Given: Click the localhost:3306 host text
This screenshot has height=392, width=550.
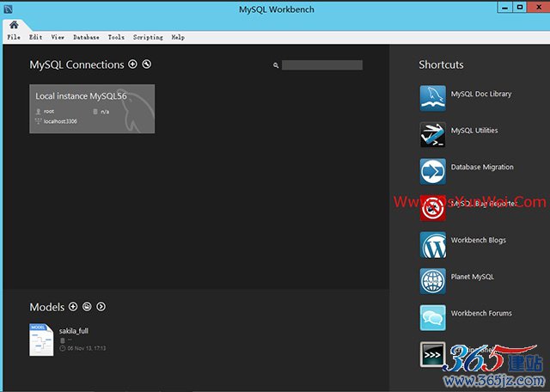Looking at the screenshot, I should 60,121.
